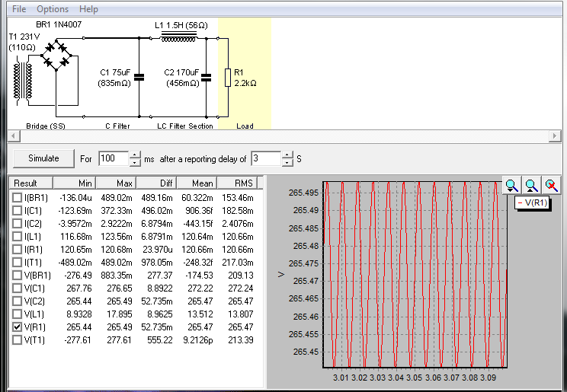Click the Simulate button
567x392 pixels.
click(43, 158)
